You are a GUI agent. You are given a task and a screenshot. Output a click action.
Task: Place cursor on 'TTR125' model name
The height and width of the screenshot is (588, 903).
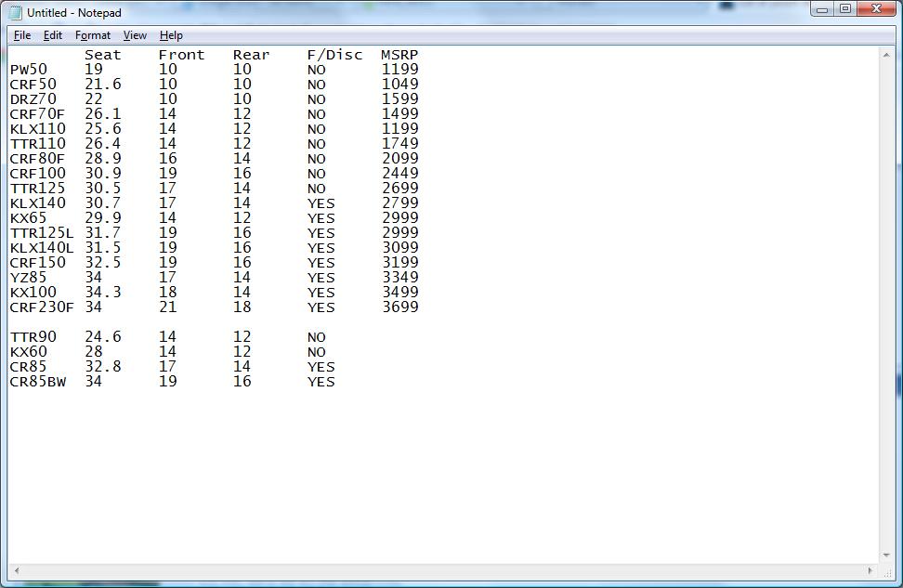[x=37, y=189]
